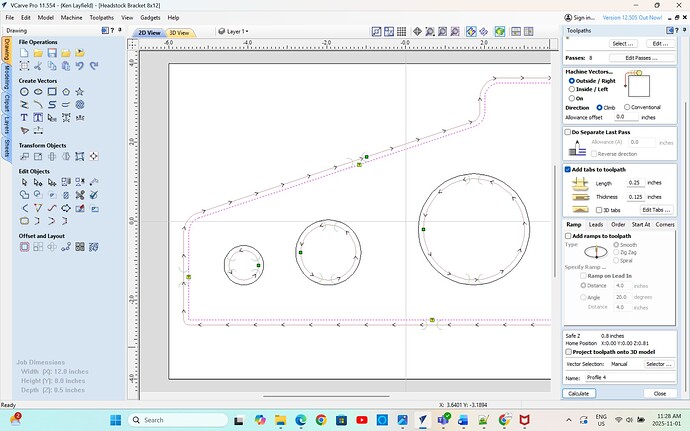Switch to the Leads tab
Image resolution: width=690 pixels, height=431 pixels.
point(596,225)
